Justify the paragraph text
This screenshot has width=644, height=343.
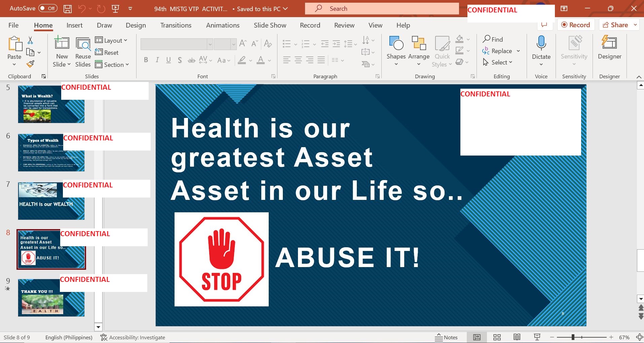pyautogui.click(x=321, y=60)
